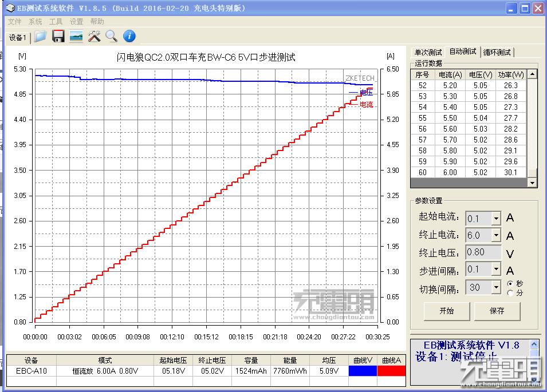
Task: Click the 序号 column header
Action: [x=422, y=75]
